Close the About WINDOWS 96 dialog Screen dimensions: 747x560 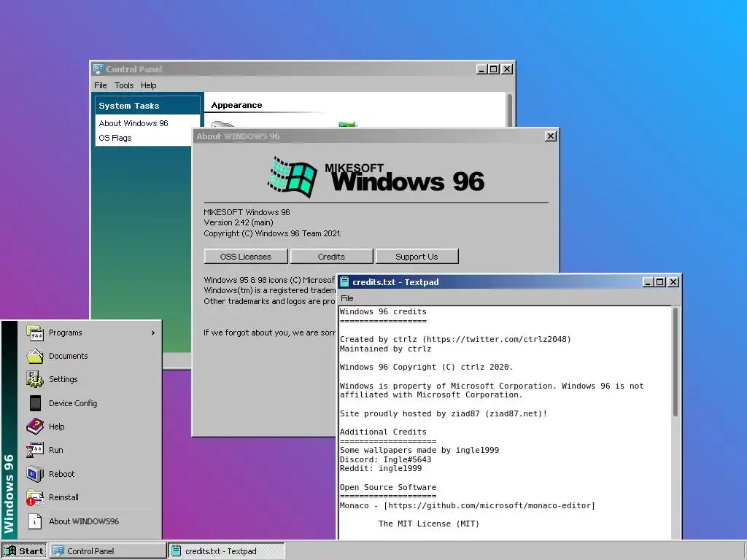coord(551,136)
